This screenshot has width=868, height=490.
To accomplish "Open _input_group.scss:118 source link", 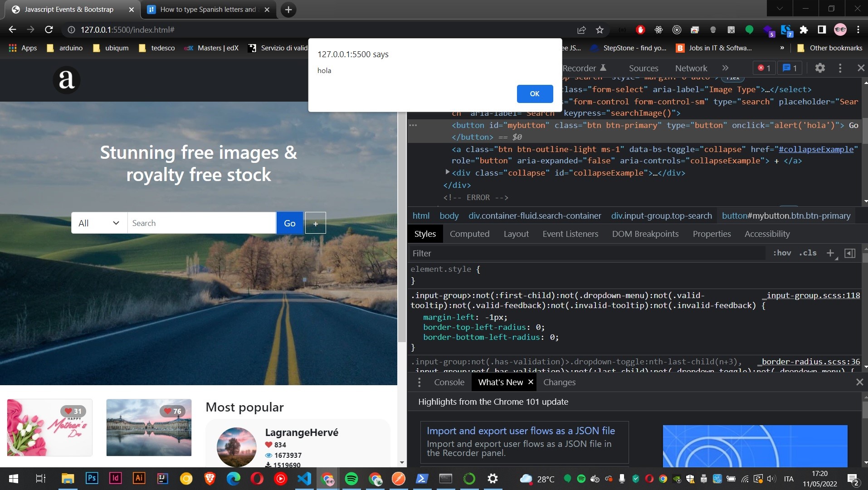I will click(811, 295).
